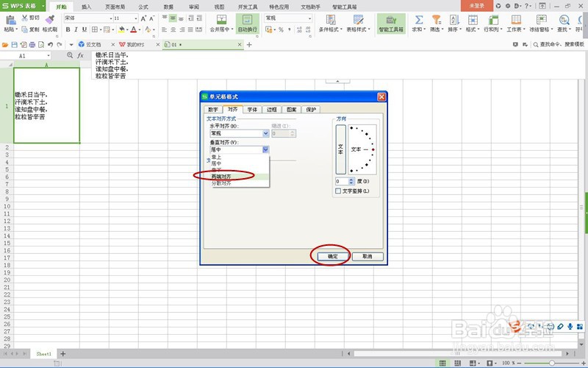Toggle horizontal center align in ribbon

173,29
